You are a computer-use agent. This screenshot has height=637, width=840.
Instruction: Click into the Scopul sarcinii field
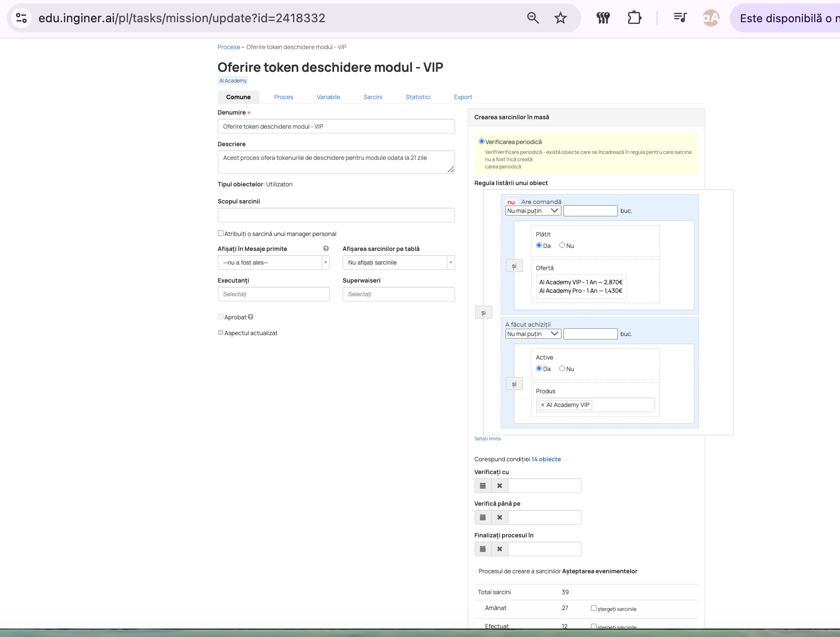[x=336, y=215]
